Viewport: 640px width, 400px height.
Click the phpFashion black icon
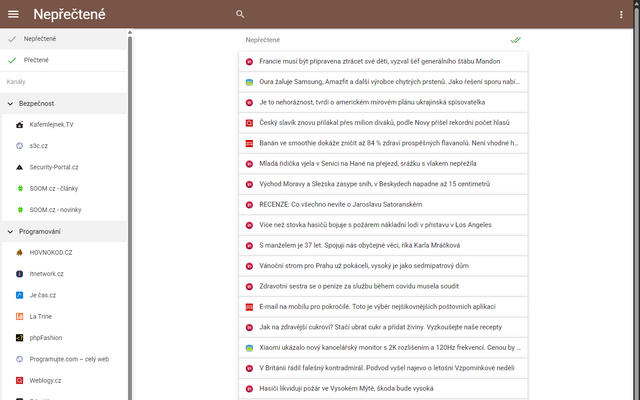click(19, 338)
